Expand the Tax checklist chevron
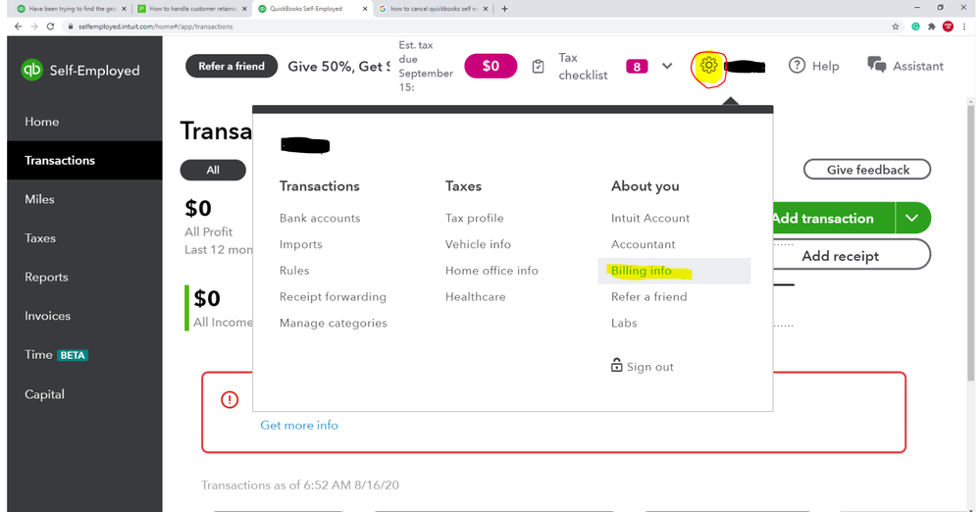 pyautogui.click(x=667, y=67)
